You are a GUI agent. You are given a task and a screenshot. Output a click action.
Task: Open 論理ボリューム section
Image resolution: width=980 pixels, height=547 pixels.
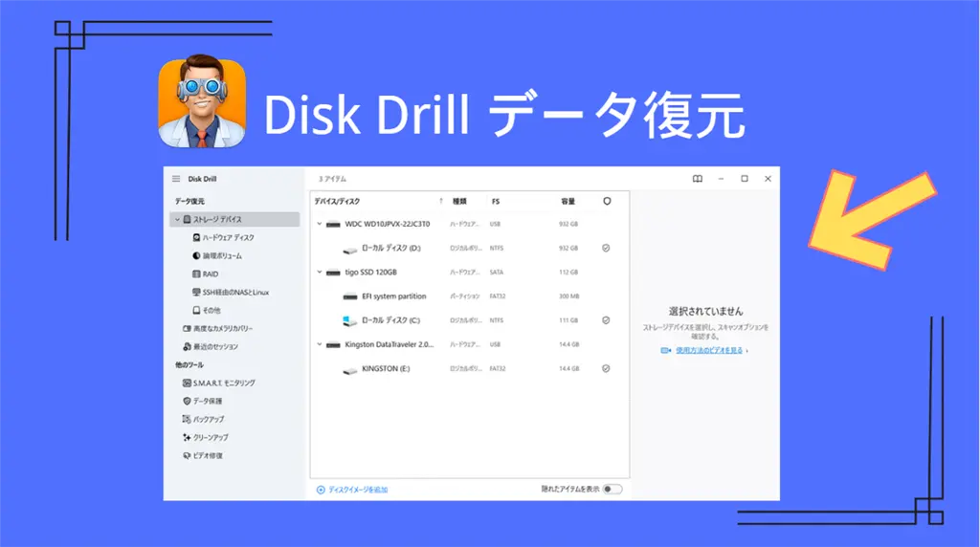click(x=222, y=255)
